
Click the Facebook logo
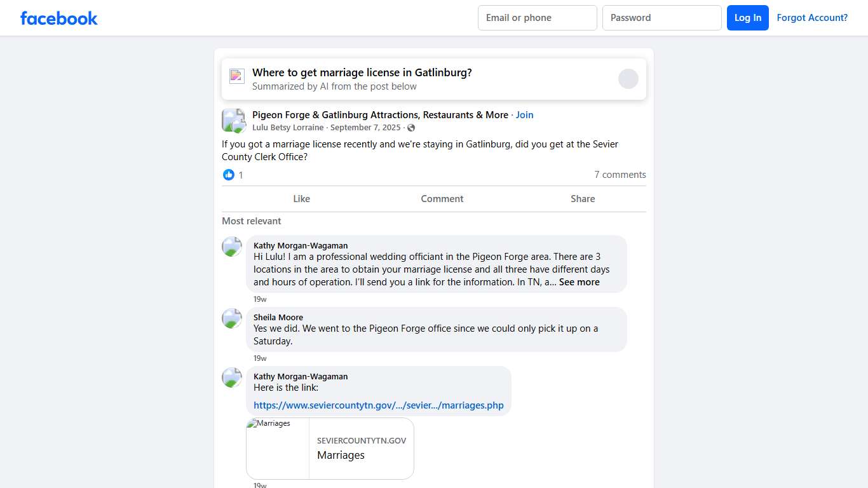point(59,18)
